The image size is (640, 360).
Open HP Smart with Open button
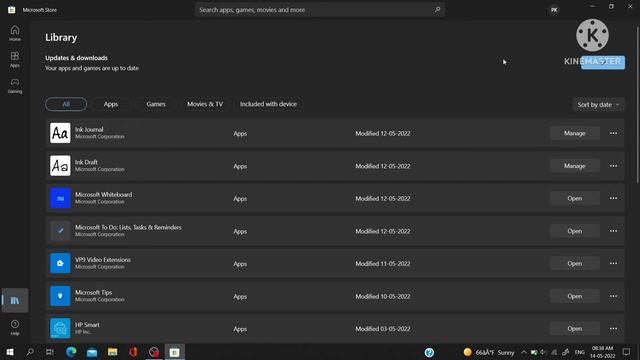click(x=574, y=328)
